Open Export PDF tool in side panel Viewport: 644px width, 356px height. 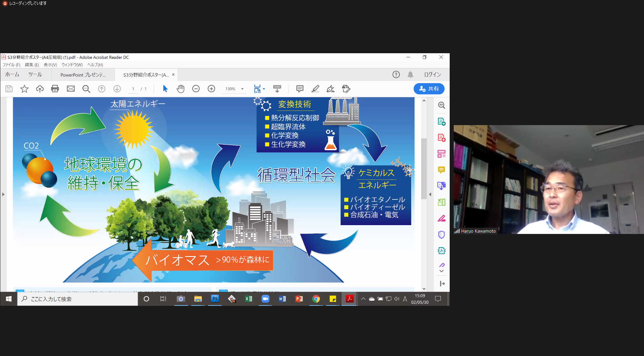(441, 121)
